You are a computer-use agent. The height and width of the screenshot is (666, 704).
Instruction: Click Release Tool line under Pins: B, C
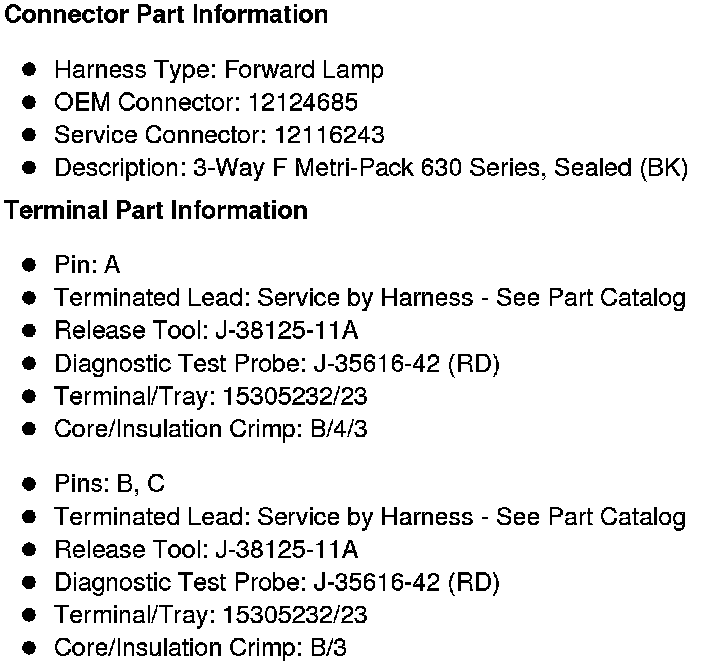(x=206, y=550)
